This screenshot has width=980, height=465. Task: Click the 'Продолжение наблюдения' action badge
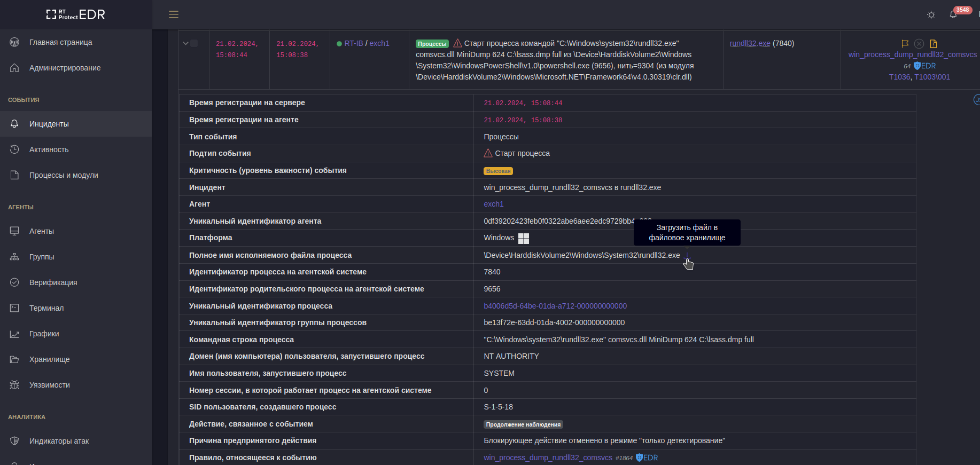point(524,424)
